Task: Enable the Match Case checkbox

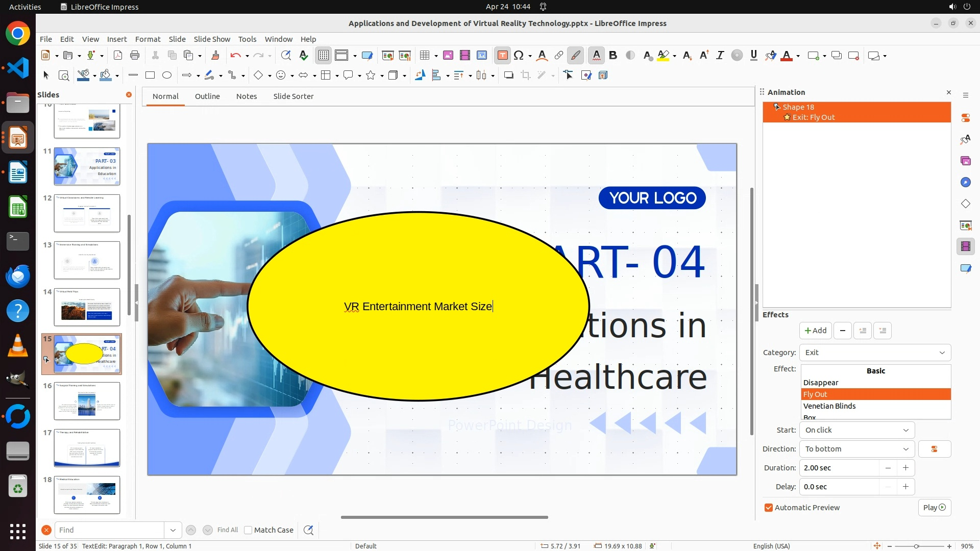Action: (248, 530)
